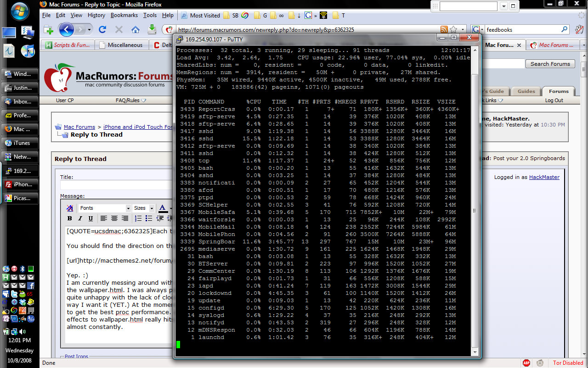Open the SB bookmarks folder
This screenshot has width=588, height=368.
231,15
